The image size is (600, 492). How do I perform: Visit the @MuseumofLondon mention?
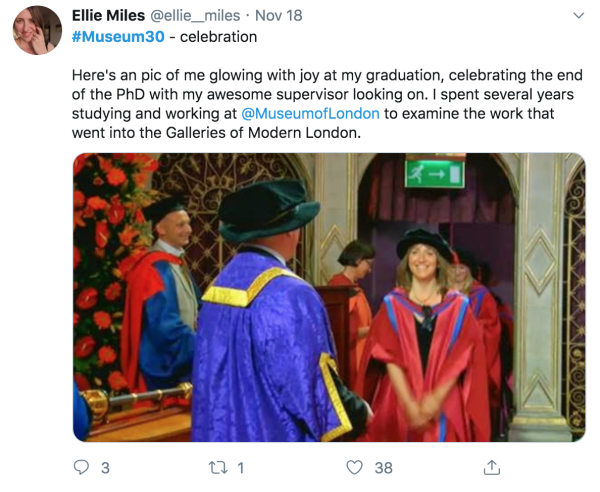[x=318, y=113]
